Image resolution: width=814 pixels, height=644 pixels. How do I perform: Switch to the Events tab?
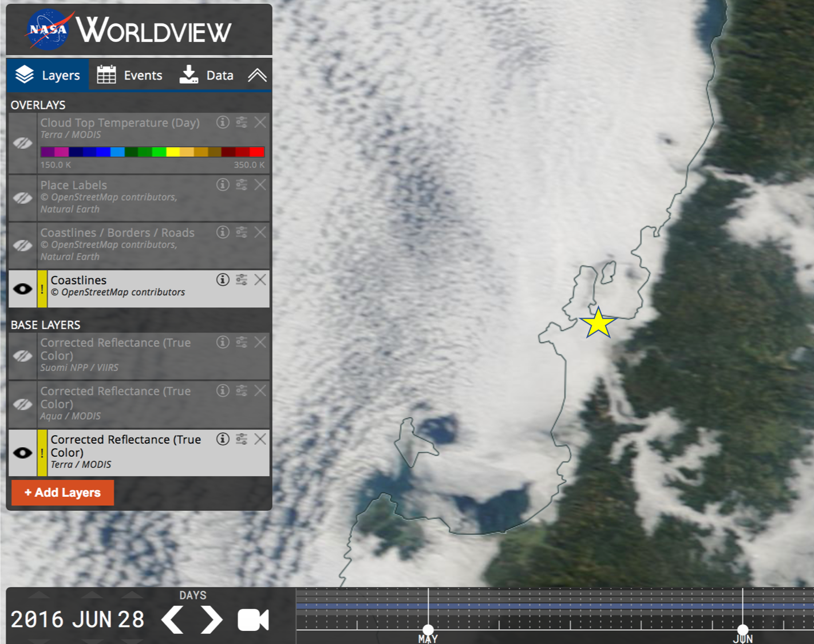(129, 75)
